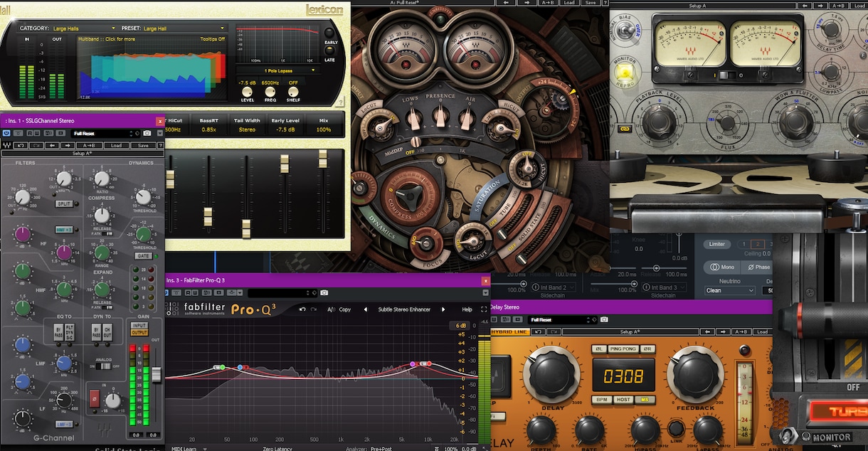Open Lexicon 1 Pole Lopass dropdown
This screenshot has height=451, width=868.
click(x=278, y=70)
